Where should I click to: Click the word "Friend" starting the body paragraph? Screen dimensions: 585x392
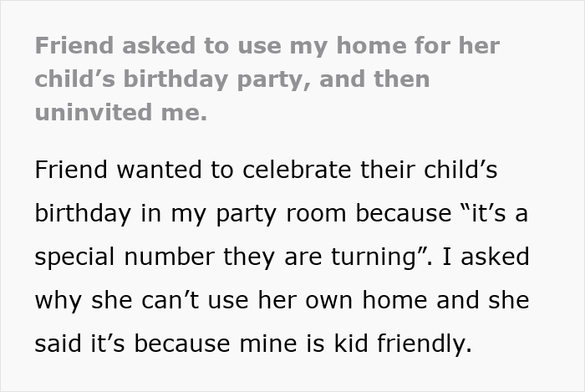click(70, 167)
